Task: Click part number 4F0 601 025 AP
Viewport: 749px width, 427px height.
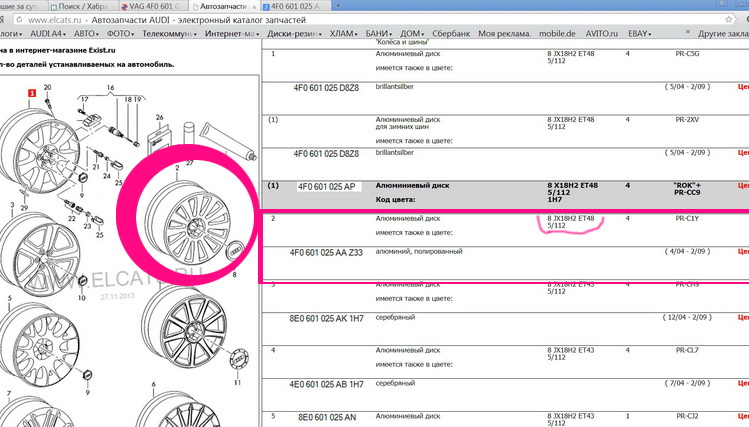Action: click(x=327, y=187)
